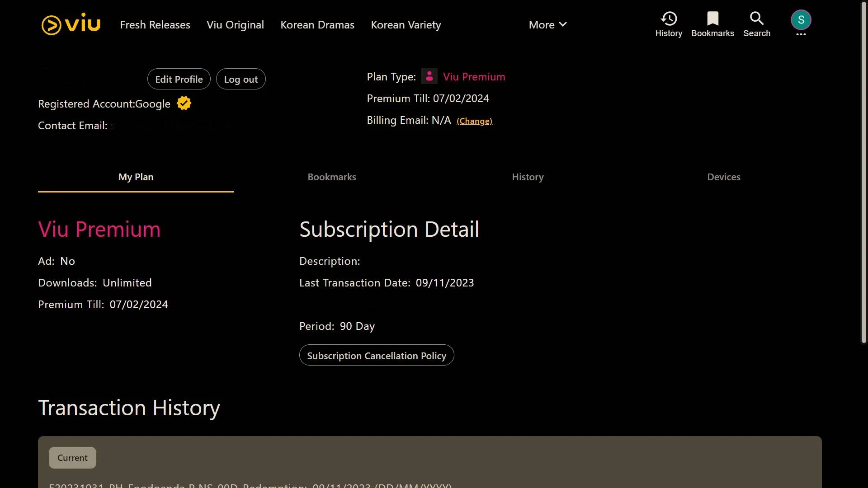Browse Korean Variety

(406, 25)
